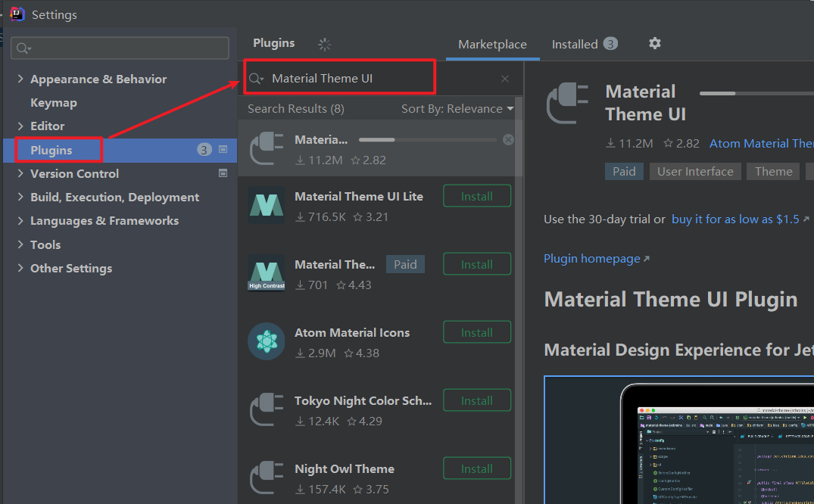Screen dimensions: 814x504
Task: Click the User Interface tag
Action: (x=695, y=171)
